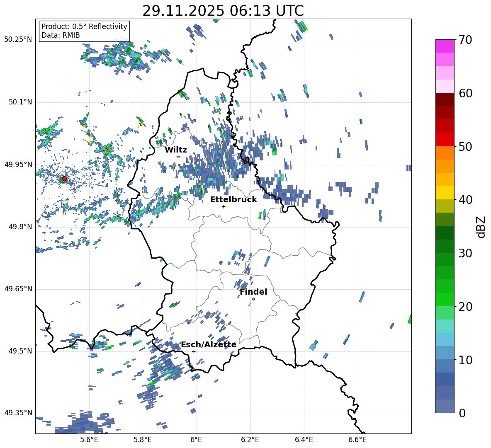Pick the bright red colorbar segment near 50
Viewport: 491px width, 448px height.
pyautogui.click(x=445, y=140)
